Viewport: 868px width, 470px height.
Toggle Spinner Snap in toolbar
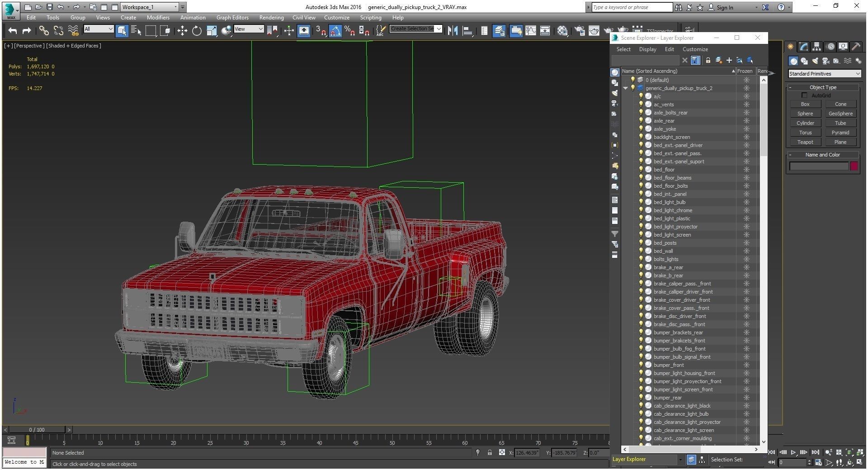364,31
